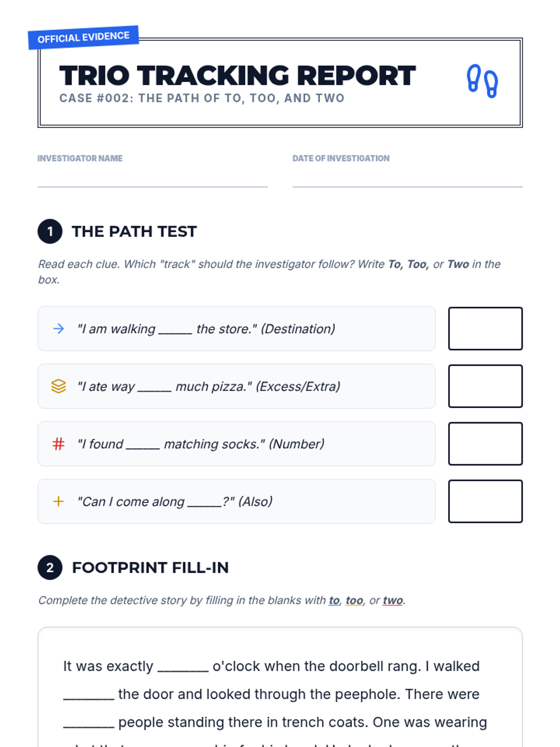Click the underlined word 'to' in instructions
The width and height of the screenshot is (560, 747).
[x=334, y=600]
